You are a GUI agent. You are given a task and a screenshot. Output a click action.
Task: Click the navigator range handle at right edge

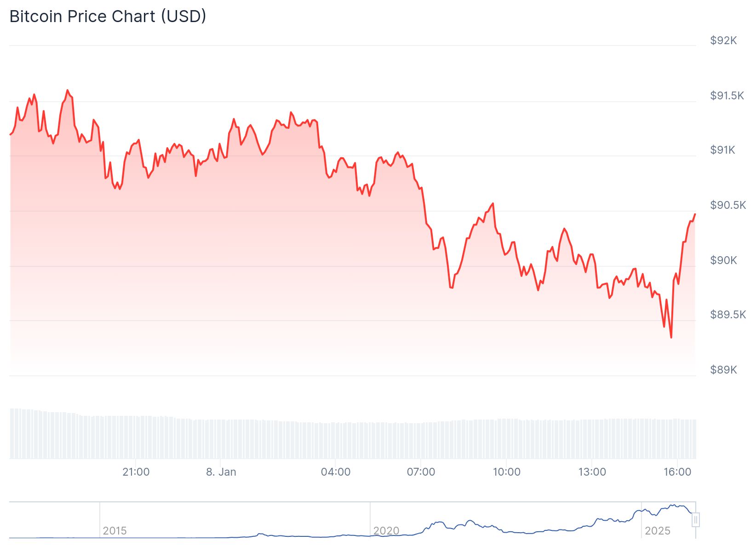click(696, 520)
